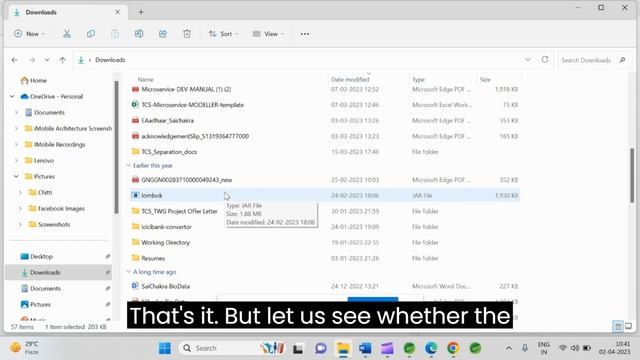The image size is (640, 360).
Task: Refresh the Downloads folder view
Action: (545, 60)
